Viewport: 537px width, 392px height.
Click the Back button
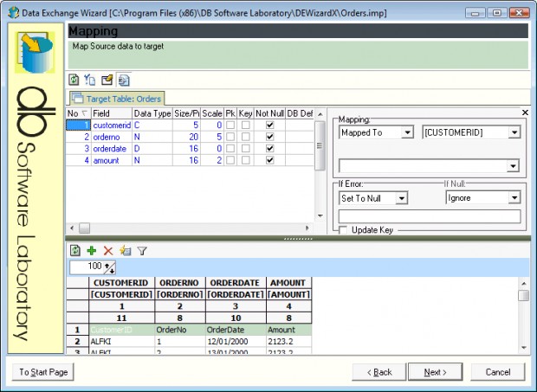point(379,372)
